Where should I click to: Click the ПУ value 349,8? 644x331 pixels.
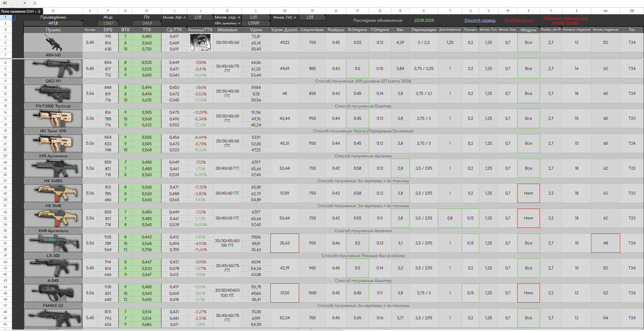point(147,23)
